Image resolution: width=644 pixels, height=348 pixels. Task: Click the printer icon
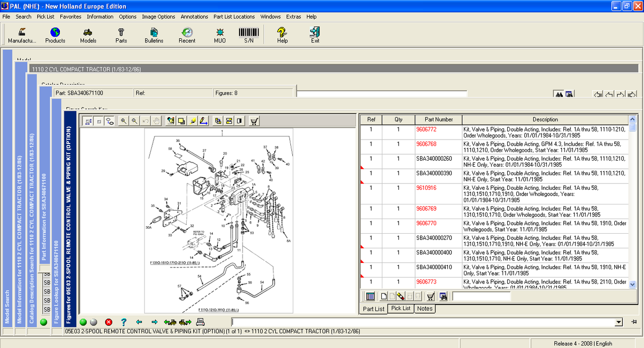click(200, 322)
